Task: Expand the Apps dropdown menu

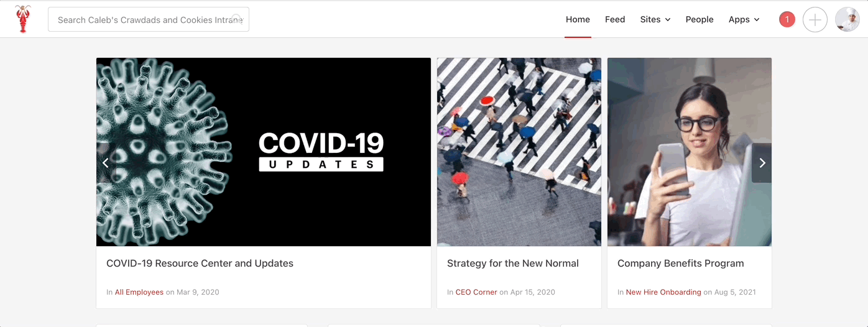Action: point(744,19)
